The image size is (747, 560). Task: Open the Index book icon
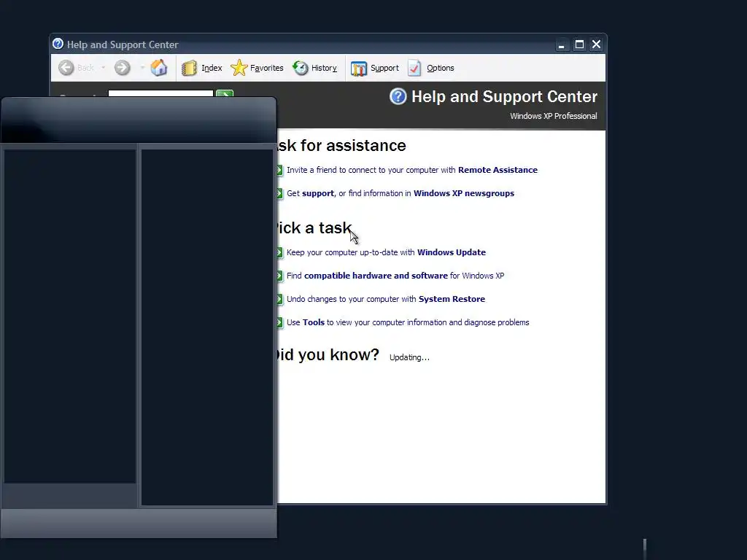click(x=189, y=68)
